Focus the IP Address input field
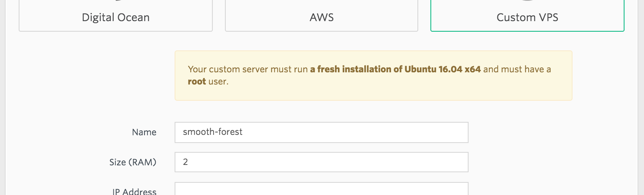This screenshot has height=195, width=644. click(x=322, y=189)
